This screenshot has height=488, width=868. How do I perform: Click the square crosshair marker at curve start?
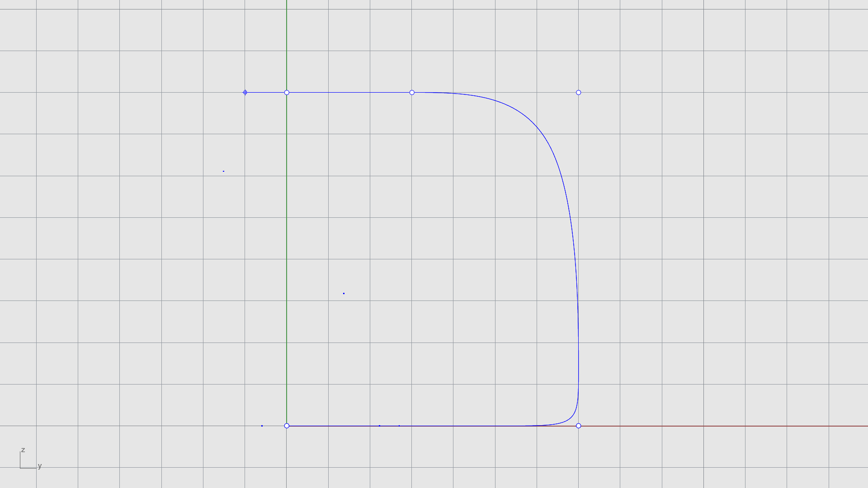pos(245,93)
